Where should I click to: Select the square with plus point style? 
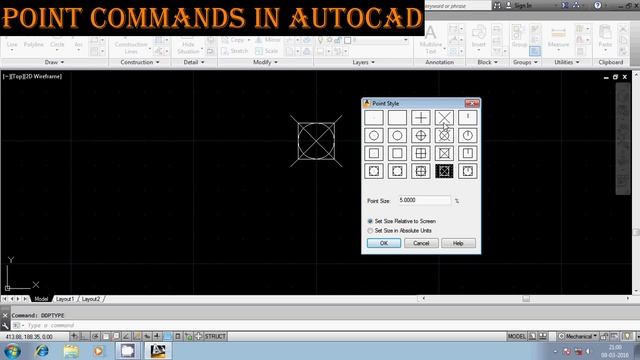[x=420, y=153]
